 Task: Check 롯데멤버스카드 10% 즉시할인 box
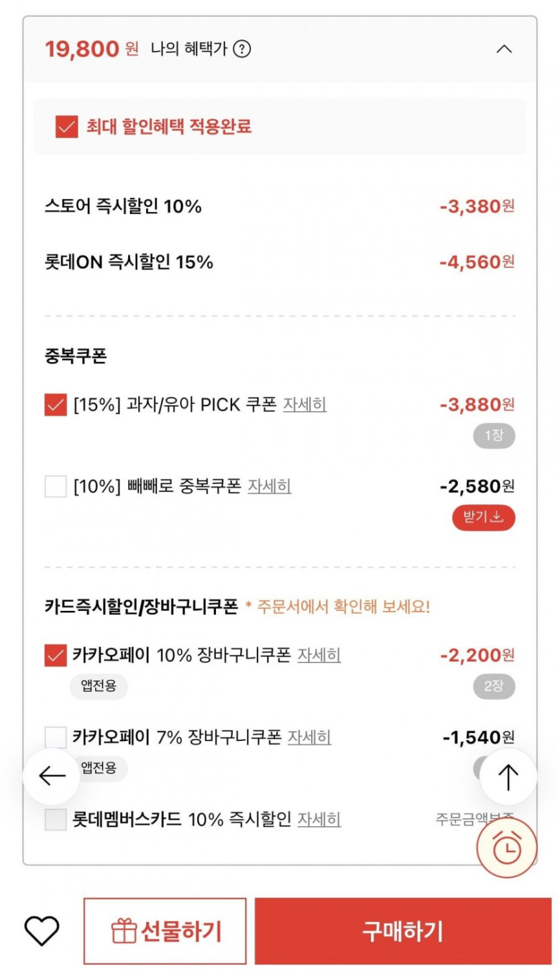56,819
